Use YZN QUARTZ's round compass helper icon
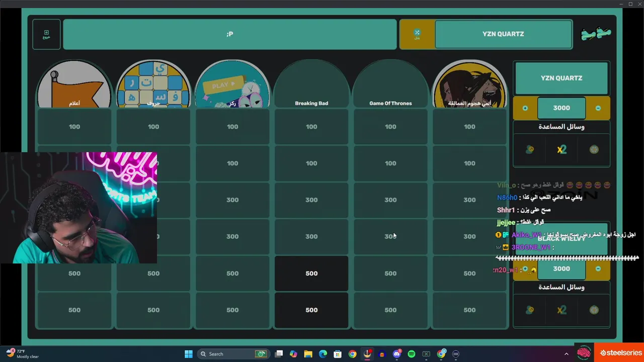The image size is (644, 362). 594,149
